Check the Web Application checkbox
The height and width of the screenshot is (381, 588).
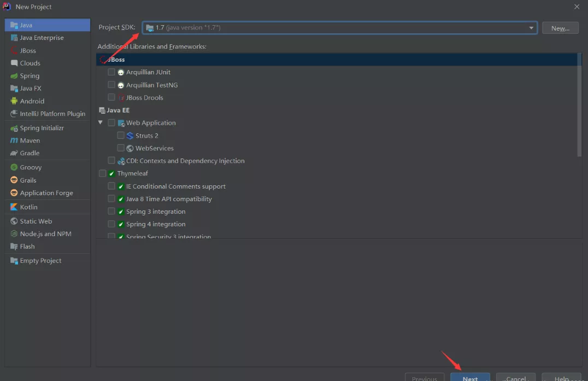111,122
